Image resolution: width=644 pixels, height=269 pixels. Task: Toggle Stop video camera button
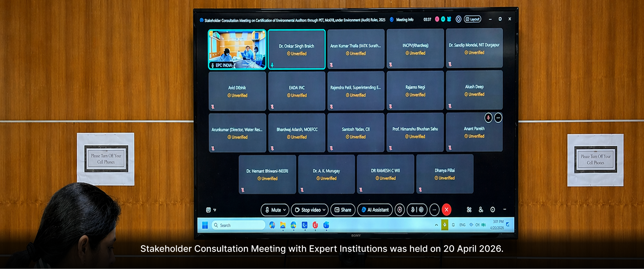307,210
